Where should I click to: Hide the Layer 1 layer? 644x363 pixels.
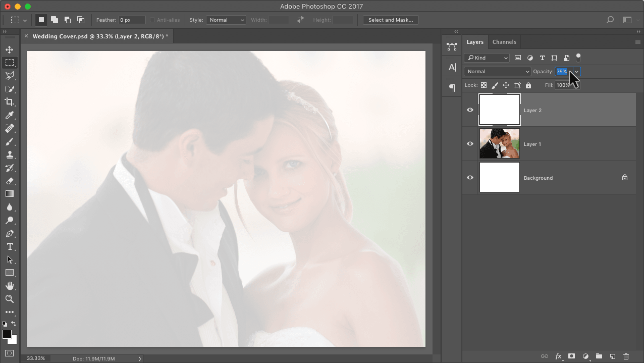(470, 144)
